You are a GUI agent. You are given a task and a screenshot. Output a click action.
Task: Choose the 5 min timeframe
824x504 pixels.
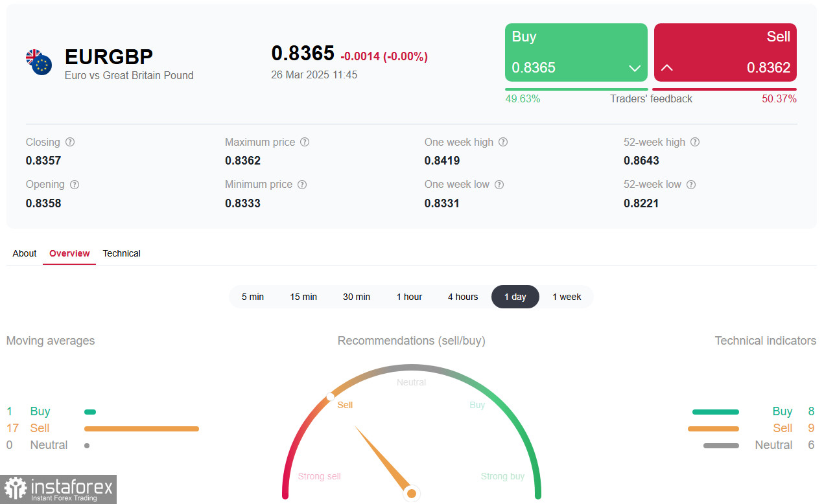(x=253, y=297)
